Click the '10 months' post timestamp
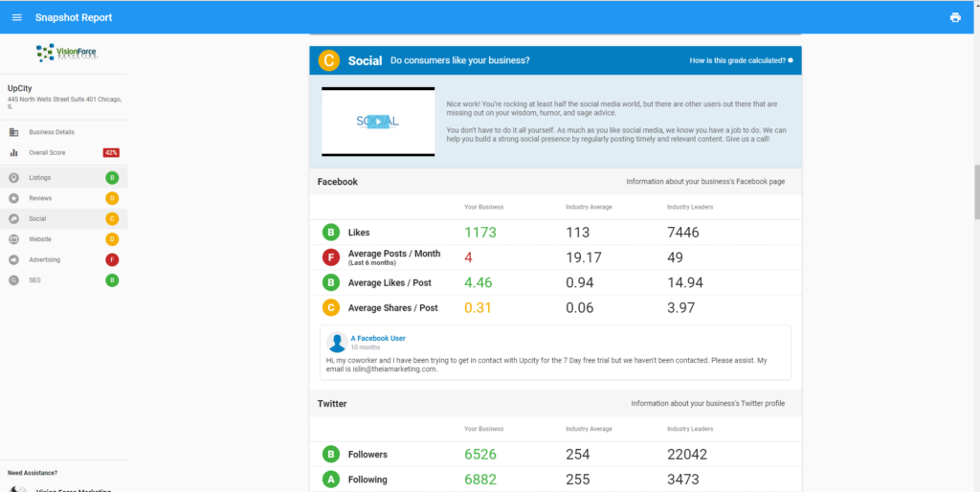The height and width of the screenshot is (492, 980). pyautogui.click(x=365, y=347)
